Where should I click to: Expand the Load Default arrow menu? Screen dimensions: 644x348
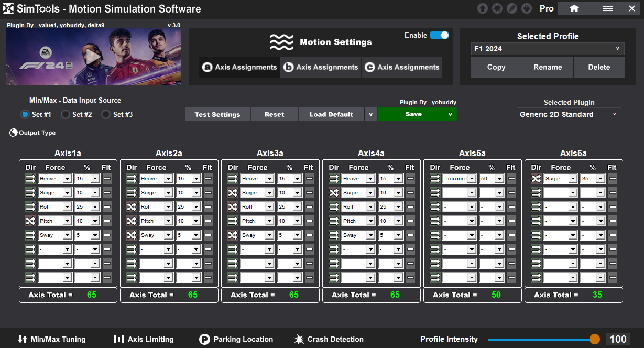click(371, 114)
